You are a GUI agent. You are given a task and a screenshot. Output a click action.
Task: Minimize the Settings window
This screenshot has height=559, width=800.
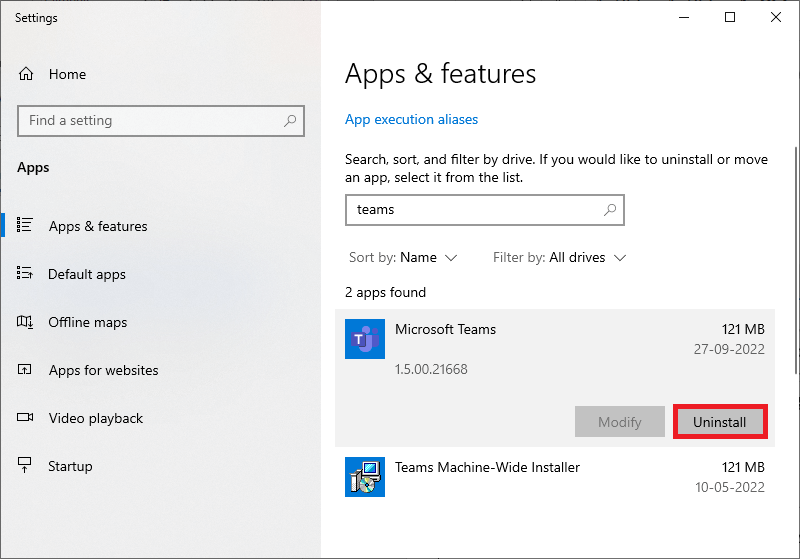[684, 17]
